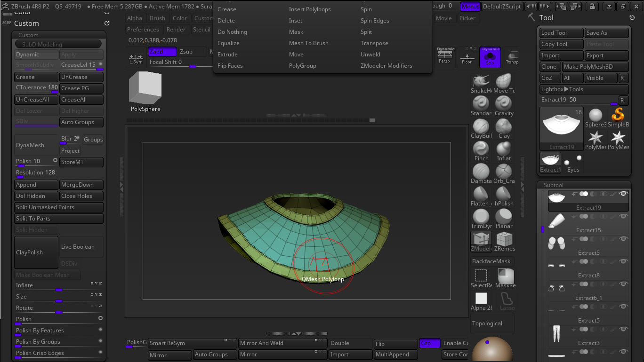Click Make PolyMesh3D button
644x362 pixels.
[x=596, y=67]
